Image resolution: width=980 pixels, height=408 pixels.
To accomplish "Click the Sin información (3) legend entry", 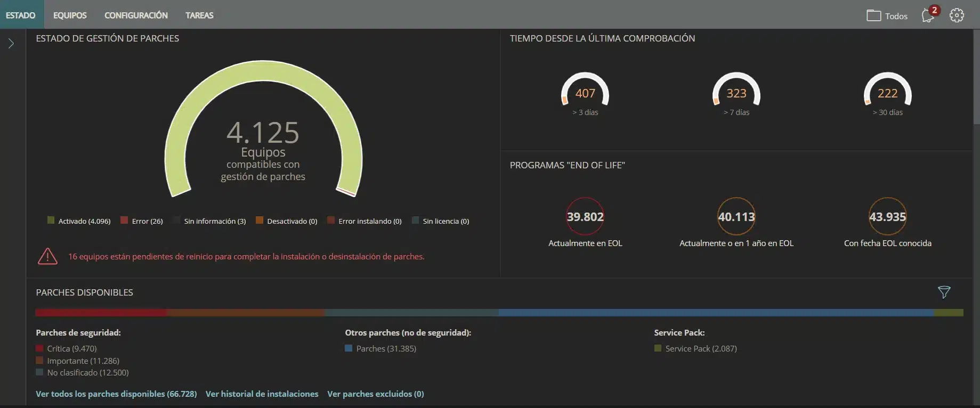I will (x=209, y=221).
